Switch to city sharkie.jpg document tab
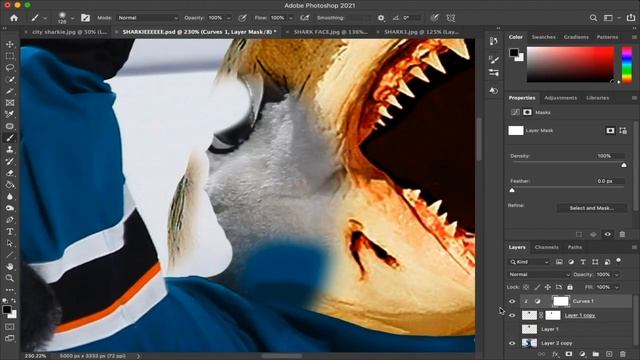This screenshot has height=360, width=640. point(69,32)
